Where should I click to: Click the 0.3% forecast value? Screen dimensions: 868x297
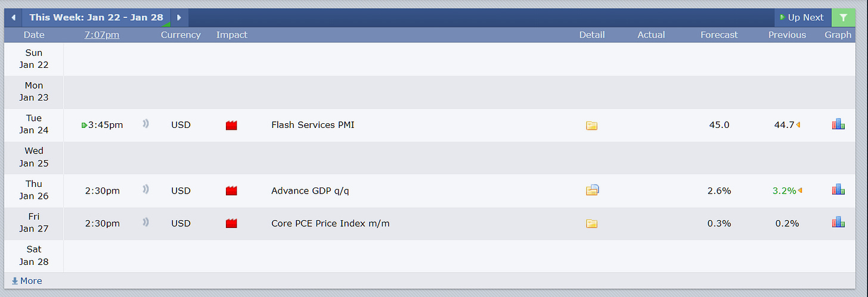point(719,223)
